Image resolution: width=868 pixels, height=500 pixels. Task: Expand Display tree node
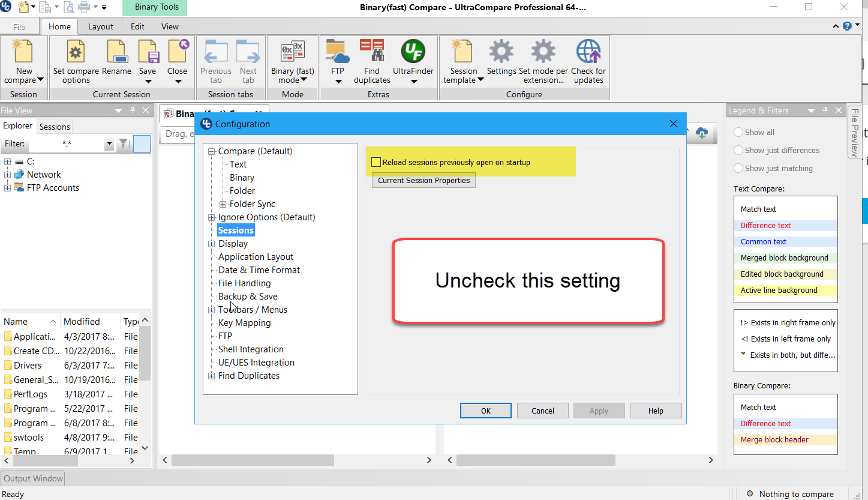(x=211, y=244)
